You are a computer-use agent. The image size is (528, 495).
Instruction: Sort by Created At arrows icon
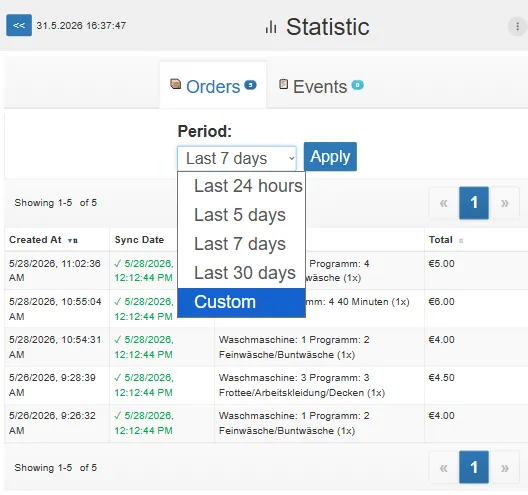pos(72,240)
